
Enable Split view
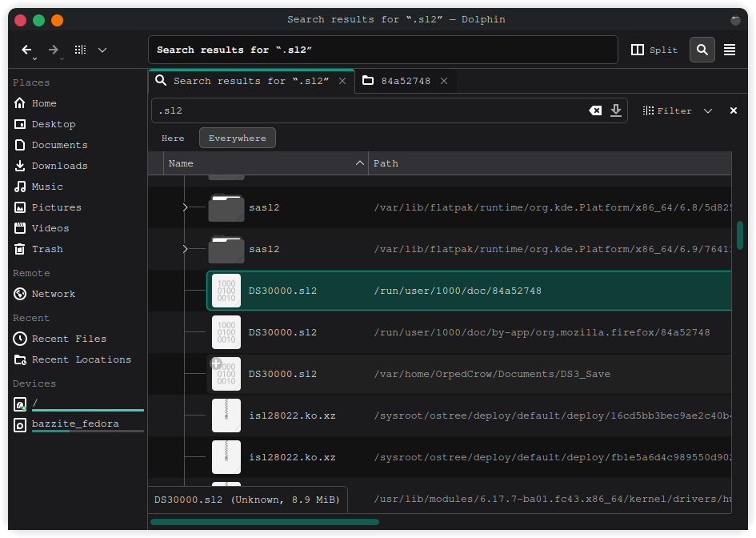[x=654, y=50]
